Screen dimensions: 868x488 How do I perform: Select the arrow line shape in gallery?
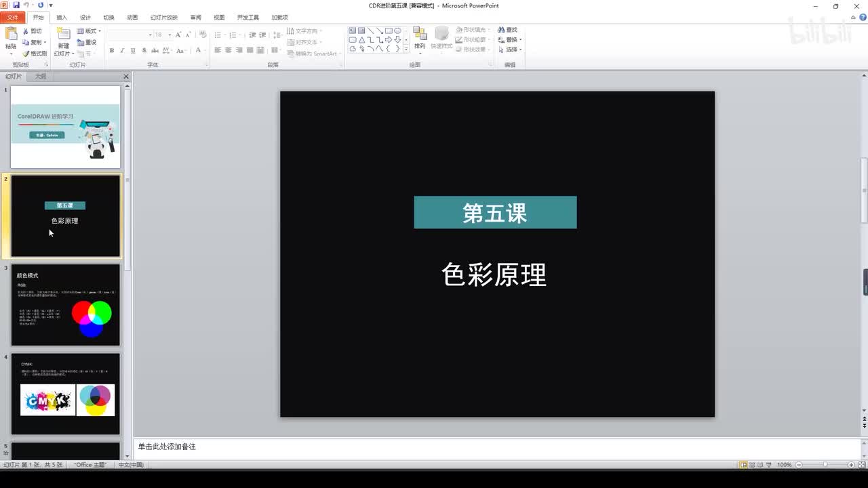[x=380, y=30]
